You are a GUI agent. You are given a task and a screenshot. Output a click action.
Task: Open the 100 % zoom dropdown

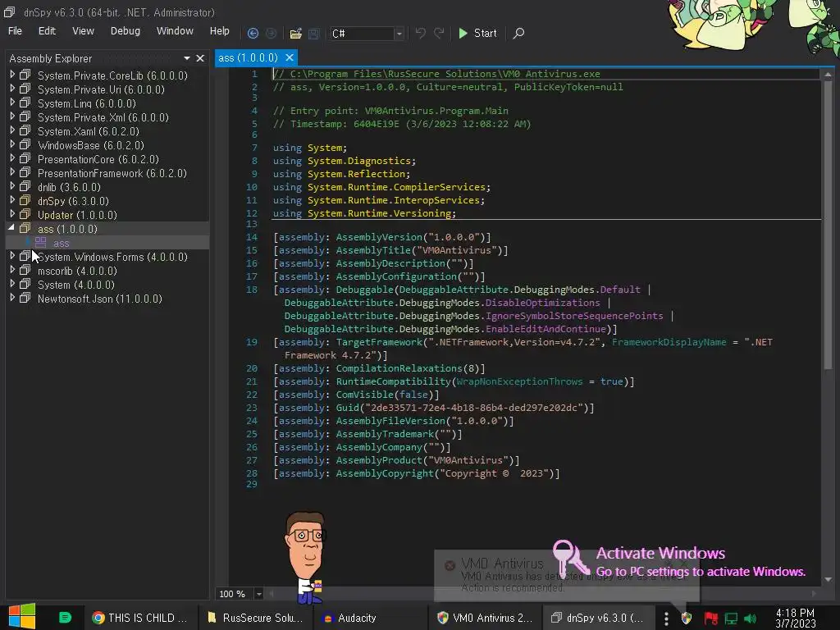click(258, 594)
